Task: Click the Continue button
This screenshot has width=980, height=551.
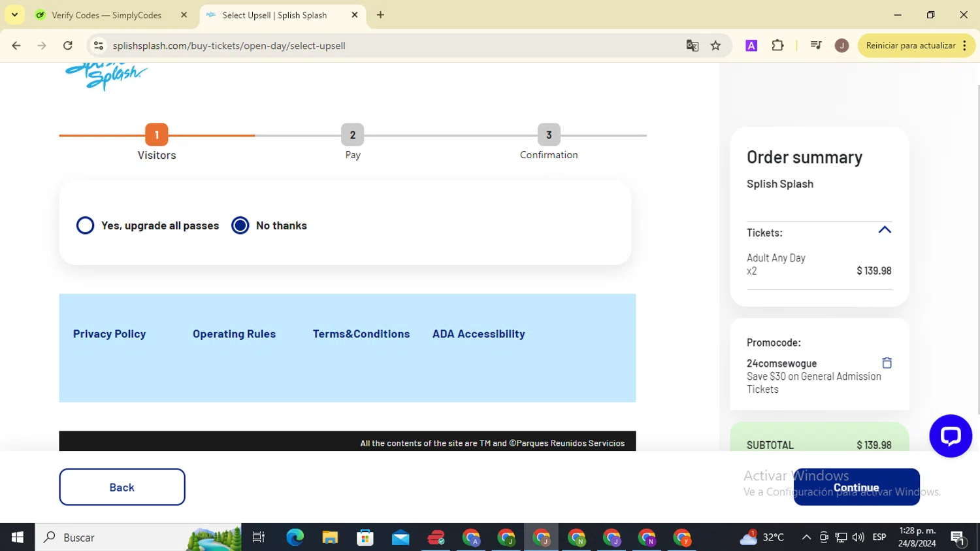Action: pos(857,487)
